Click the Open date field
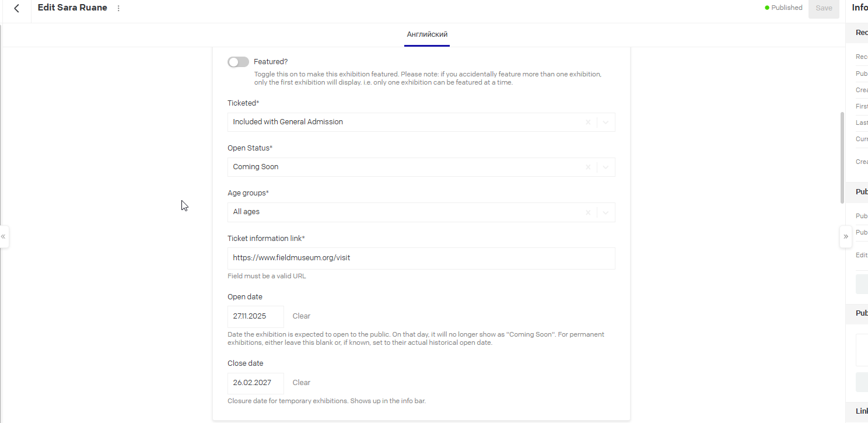Image resolution: width=868 pixels, height=423 pixels. pyautogui.click(x=256, y=316)
